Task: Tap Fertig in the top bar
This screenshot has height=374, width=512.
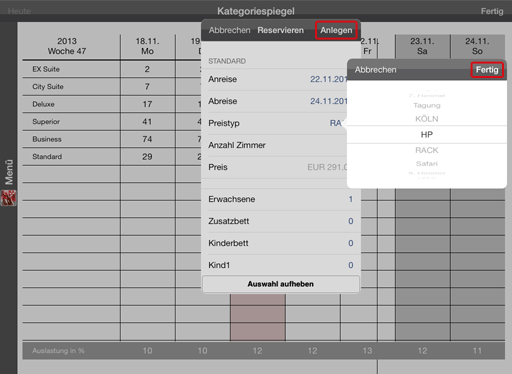Action: 492,11
